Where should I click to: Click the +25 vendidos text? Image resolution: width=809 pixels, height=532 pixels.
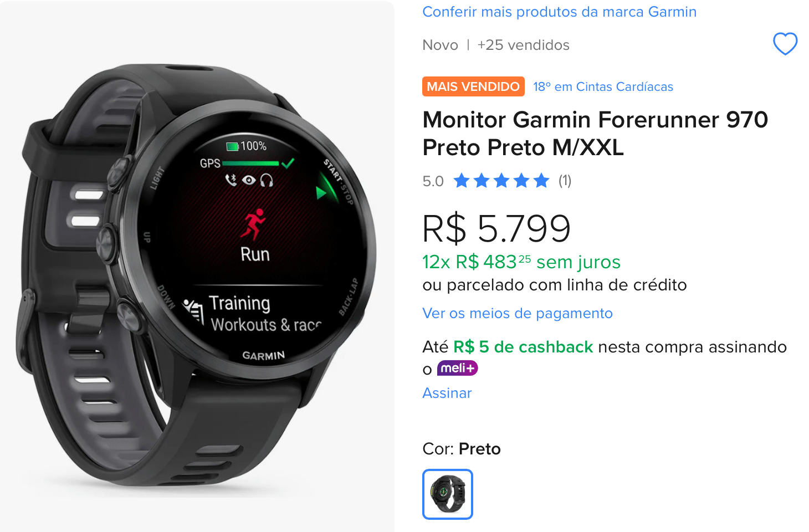[524, 45]
